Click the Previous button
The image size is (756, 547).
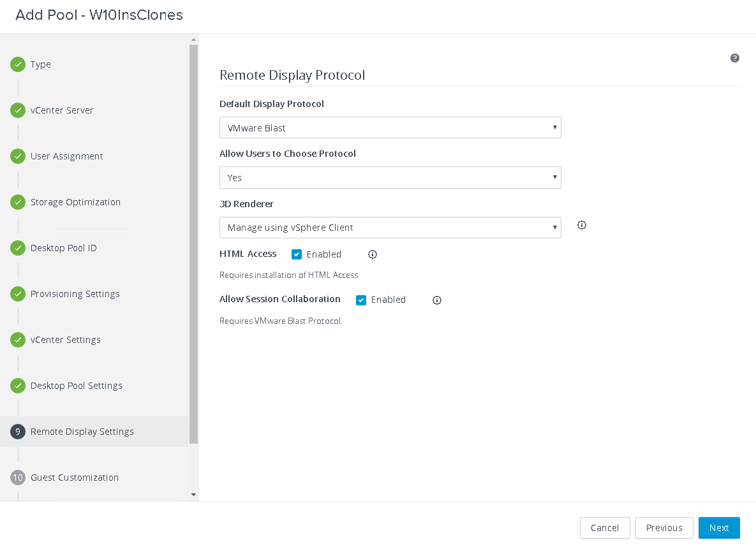[664, 528]
